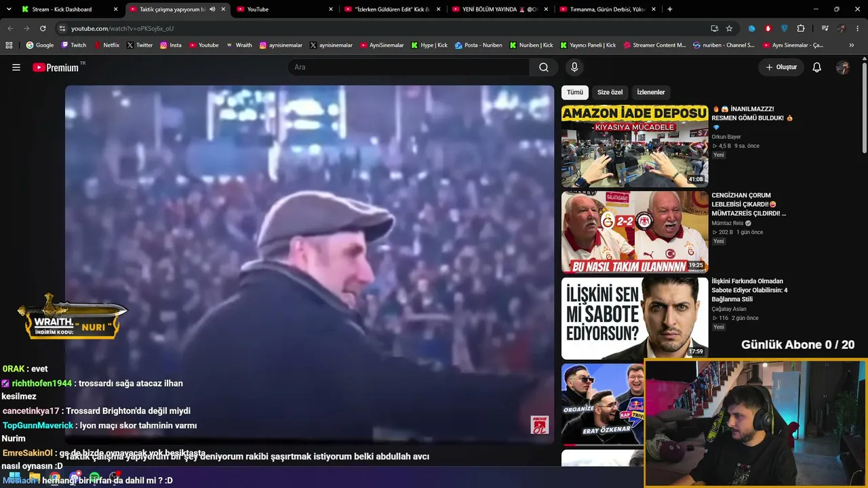868x488 pixels.
Task: Open CENGİZHAN ÇORUM LEBLEBİSİ ÇIKARDI title
Action: [x=749, y=204]
